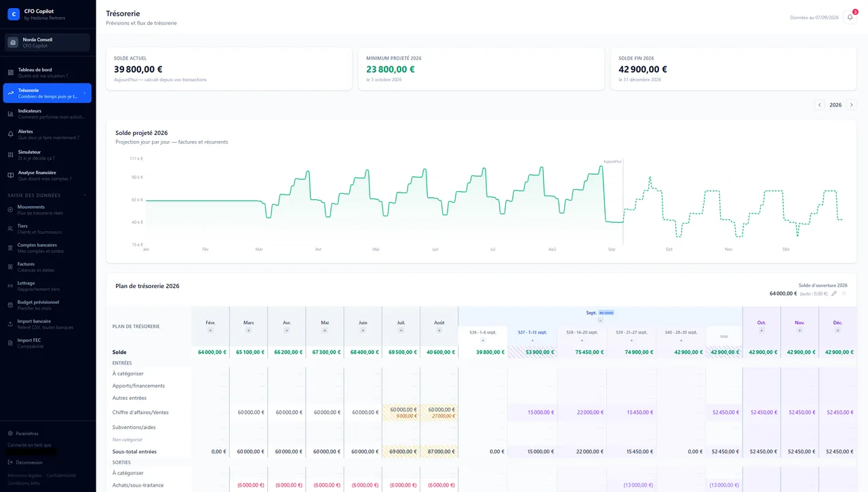
Task: Go to next year with right chevron
Action: click(x=852, y=105)
